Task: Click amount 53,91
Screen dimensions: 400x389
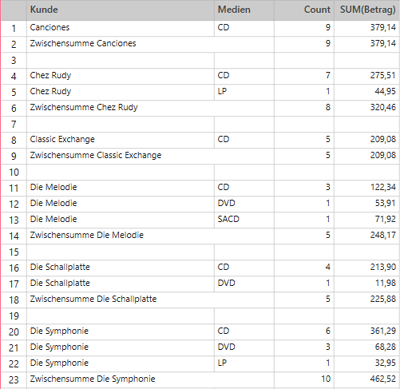Action: click(x=367, y=204)
